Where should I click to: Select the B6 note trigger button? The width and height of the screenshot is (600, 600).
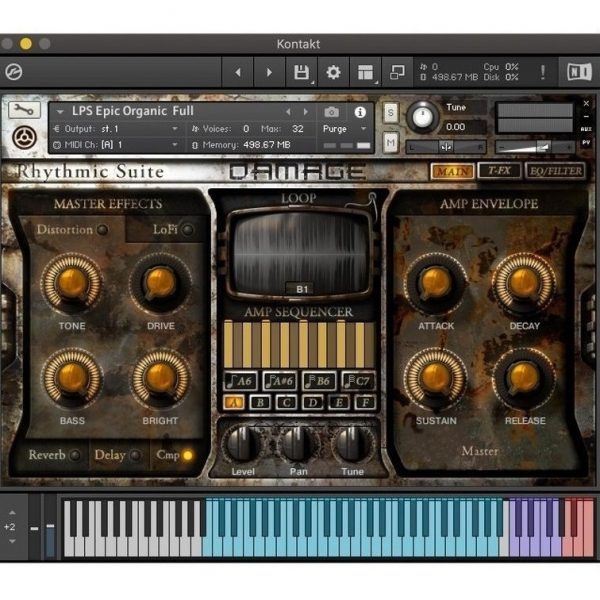[x=319, y=381]
